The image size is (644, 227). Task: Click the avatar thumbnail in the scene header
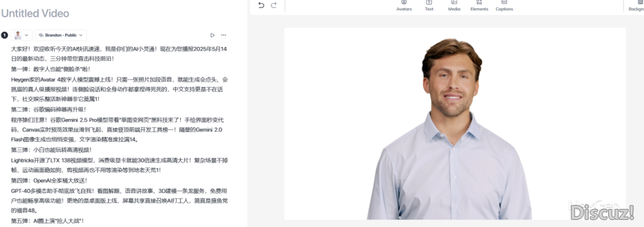pyautogui.click(x=18, y=35)
